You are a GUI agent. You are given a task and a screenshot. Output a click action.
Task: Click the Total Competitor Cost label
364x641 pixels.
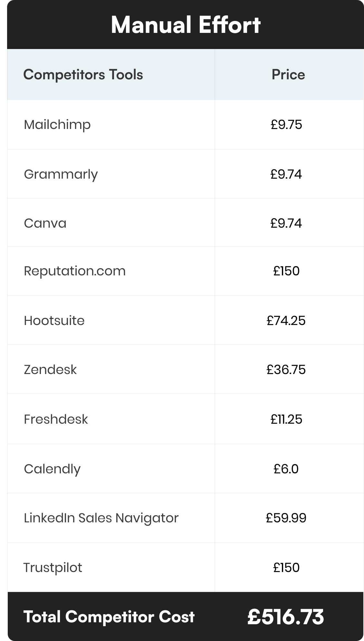click(x=109, y=617)
